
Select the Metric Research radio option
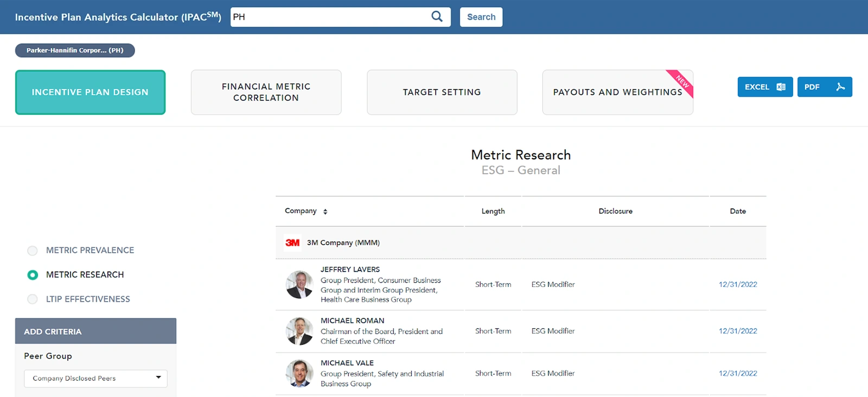pos(33,275)
